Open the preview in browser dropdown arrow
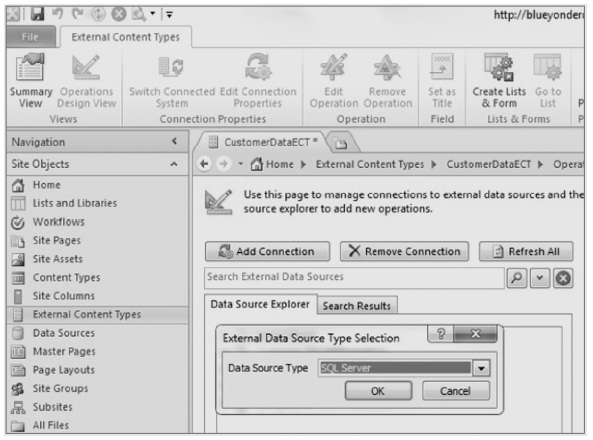The height and width of the screenshot is (440, 593). pos(152,14)
